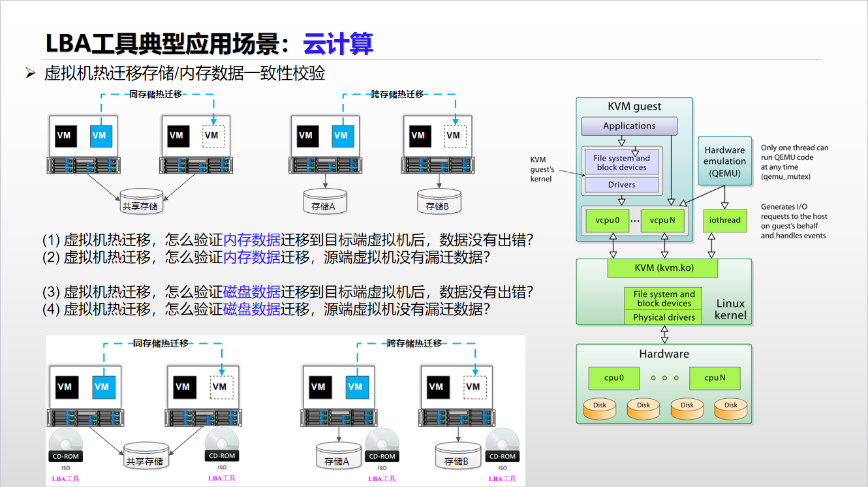Click the "Generates I/O requests to the host" note
Image resolution: width=868 pixels, height=487 pixels.
[794, 221]
